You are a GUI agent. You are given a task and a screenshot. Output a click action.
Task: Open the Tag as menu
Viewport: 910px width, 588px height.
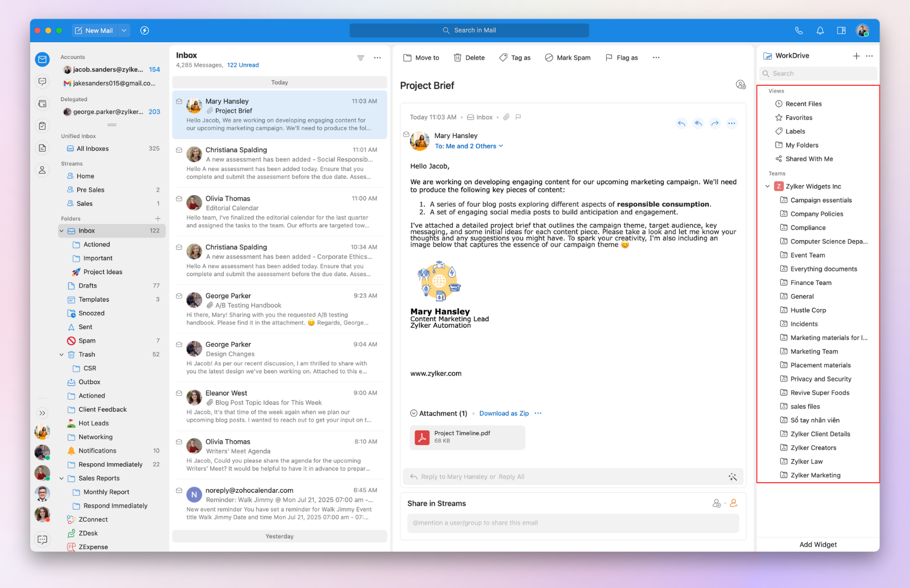click(515, 58)
